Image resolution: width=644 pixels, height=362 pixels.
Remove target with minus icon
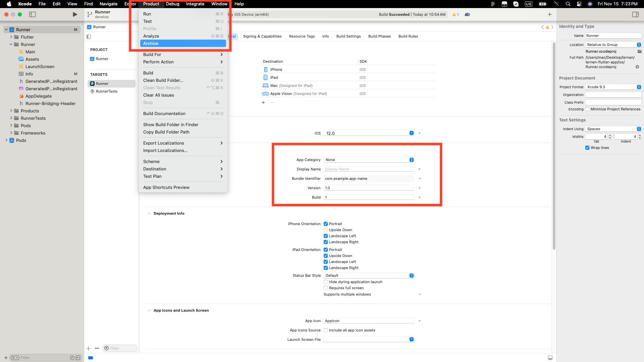[97, 348]
